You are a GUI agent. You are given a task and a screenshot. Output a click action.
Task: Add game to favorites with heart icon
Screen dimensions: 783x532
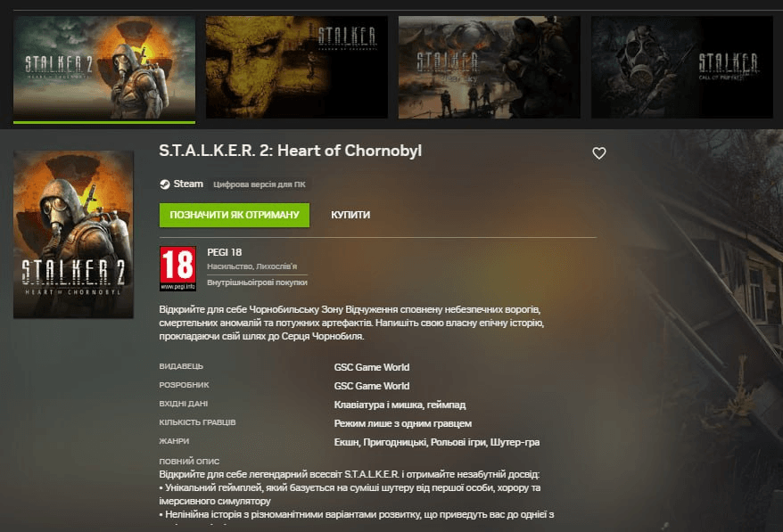598,153
